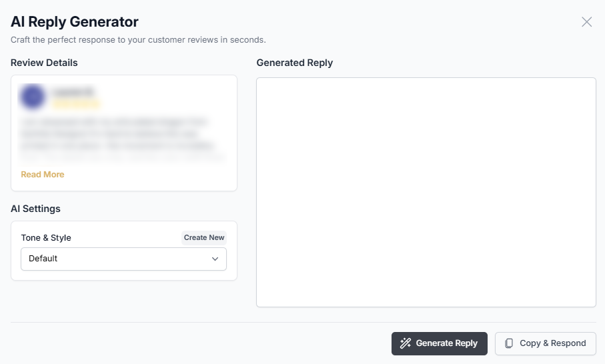Click the copy icon on Copy & Respond
This screenshot has height=364, width=605.
(509, 343)
